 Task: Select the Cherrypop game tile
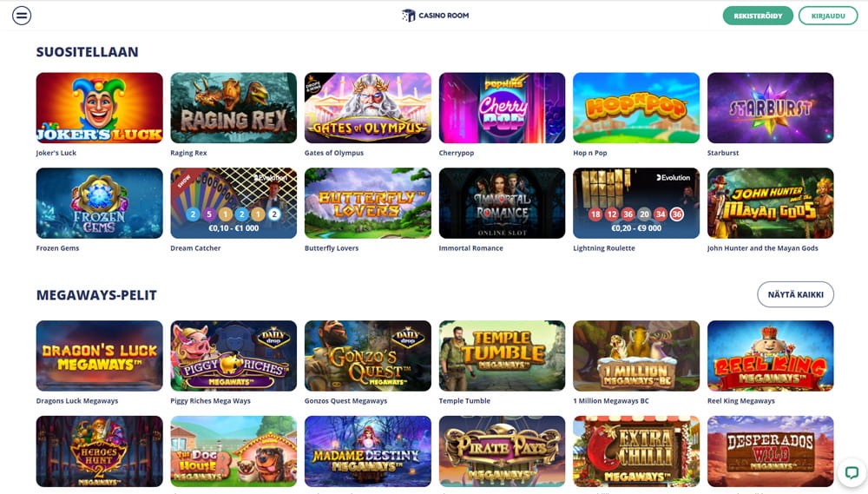(x=502, y=108)
